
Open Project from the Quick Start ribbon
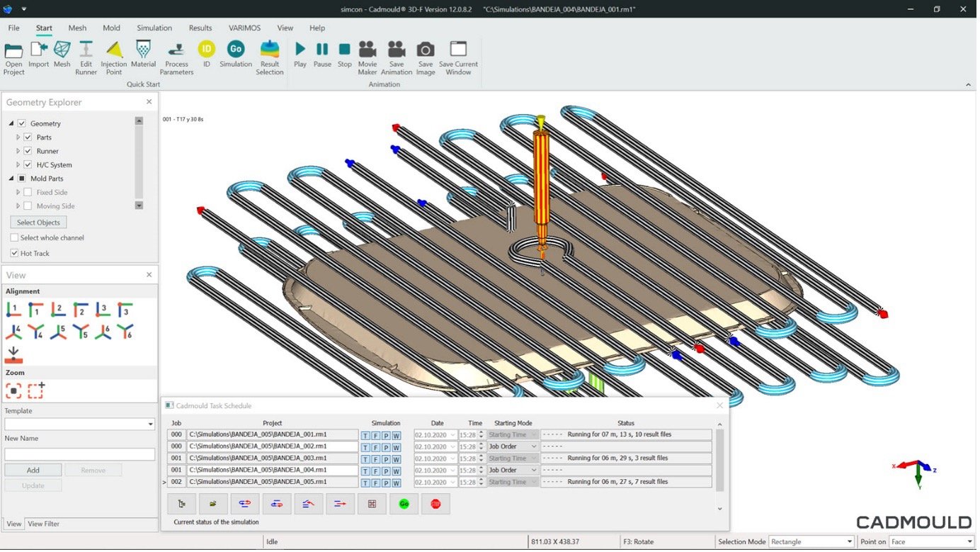13,58
